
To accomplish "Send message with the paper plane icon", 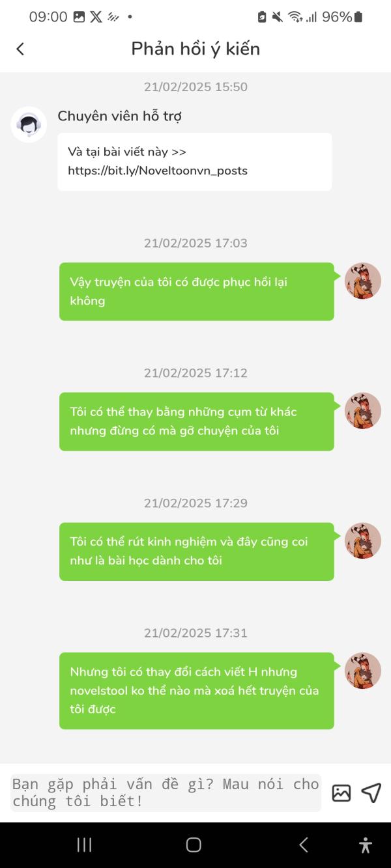I will (x=371, y=792).
